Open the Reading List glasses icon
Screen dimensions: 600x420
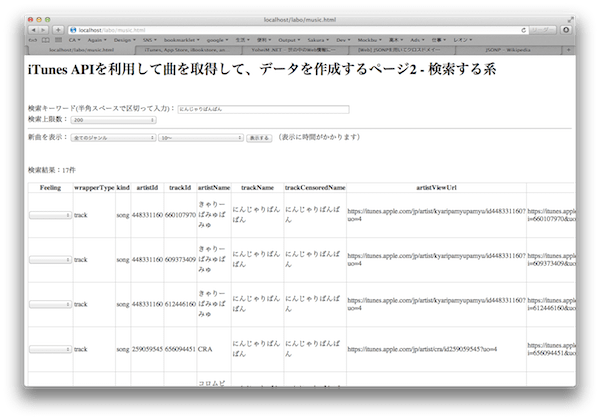click(x=33, y=40)
